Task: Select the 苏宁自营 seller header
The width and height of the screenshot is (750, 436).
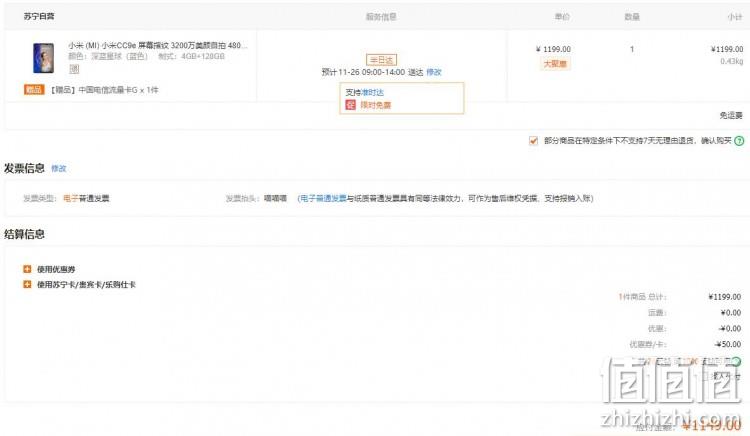Action: tap(39, 16)
